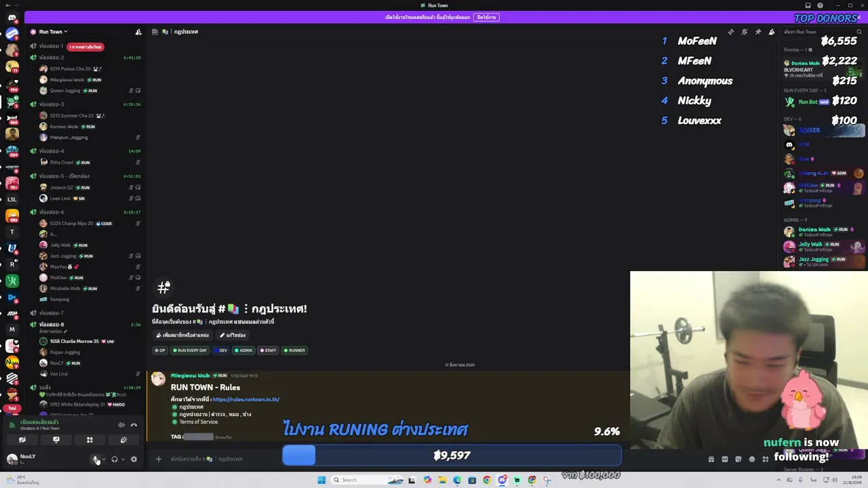Toggle headphone deafen in user panel

[x=114, y=460]
